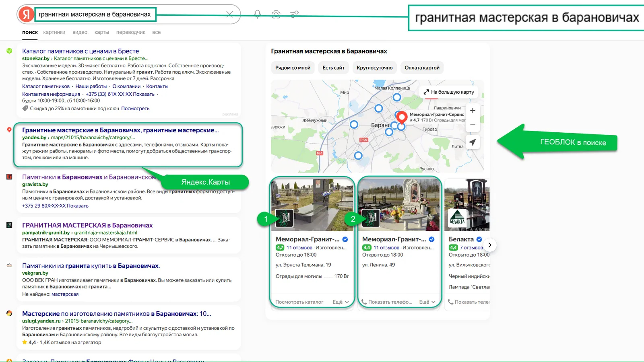Enable the 'Круглосуточно' filter chip
The height and width of the screenshot is (362, 644).
[x=374, y=68]
